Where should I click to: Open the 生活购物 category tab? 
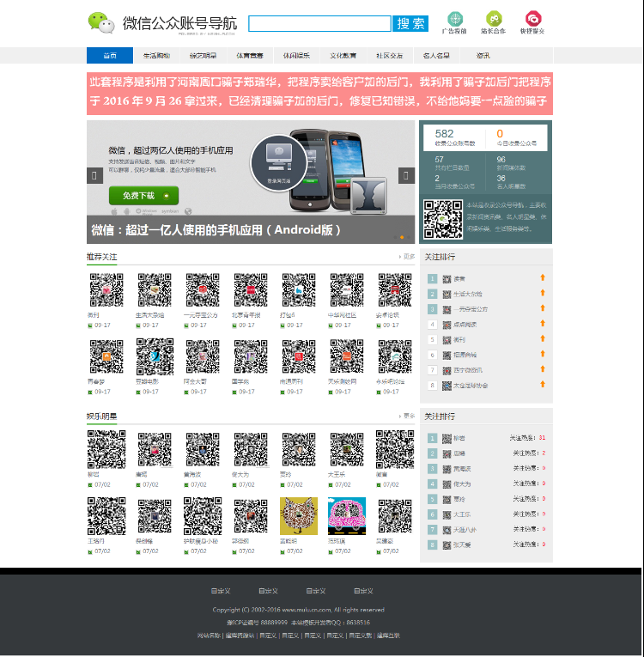[156, 56]
